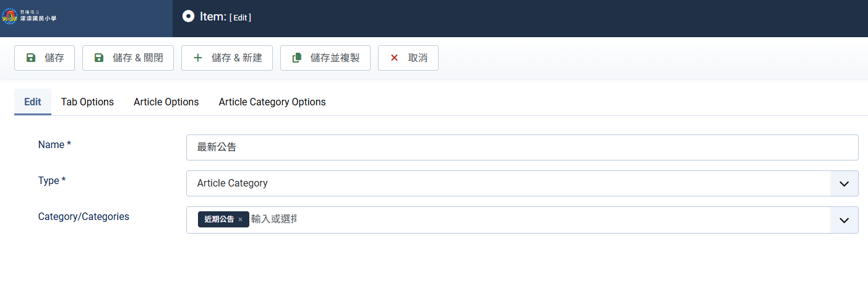This screenshot has height=290, width=868.
Task: Go to the Article Options tab
Action: point(166,102)
